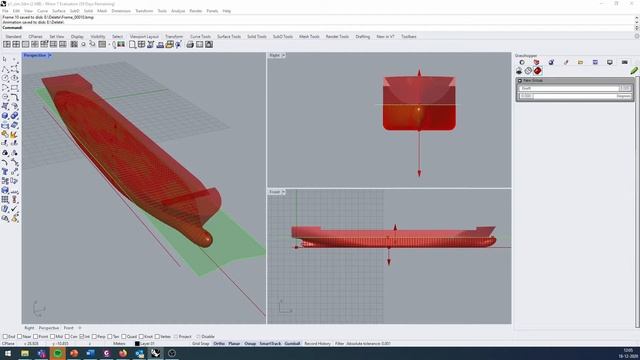Disable the Int object snap checkbox
Screen dimensions: 640x360
[x=82, y=337]
